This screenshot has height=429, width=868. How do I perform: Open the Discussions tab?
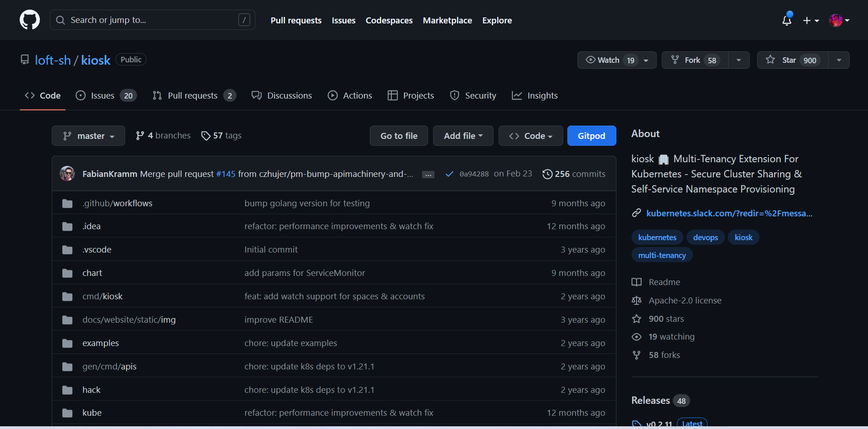click(282, 95)
